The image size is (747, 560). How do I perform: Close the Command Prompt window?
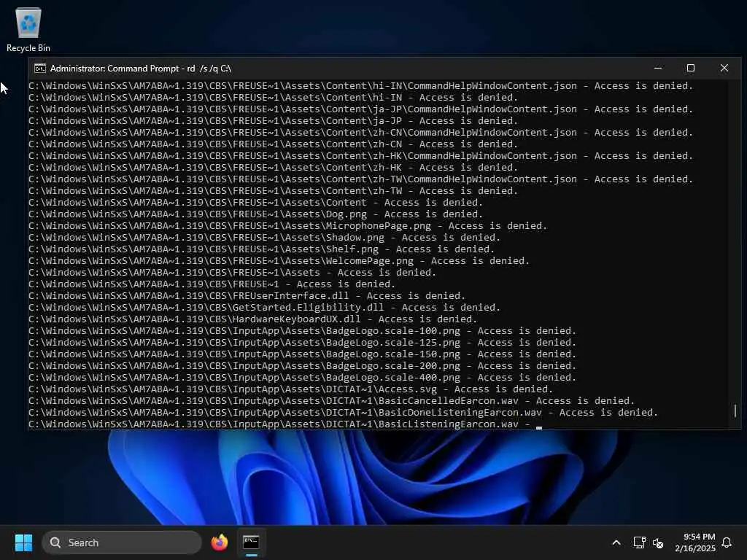[724, 68]
